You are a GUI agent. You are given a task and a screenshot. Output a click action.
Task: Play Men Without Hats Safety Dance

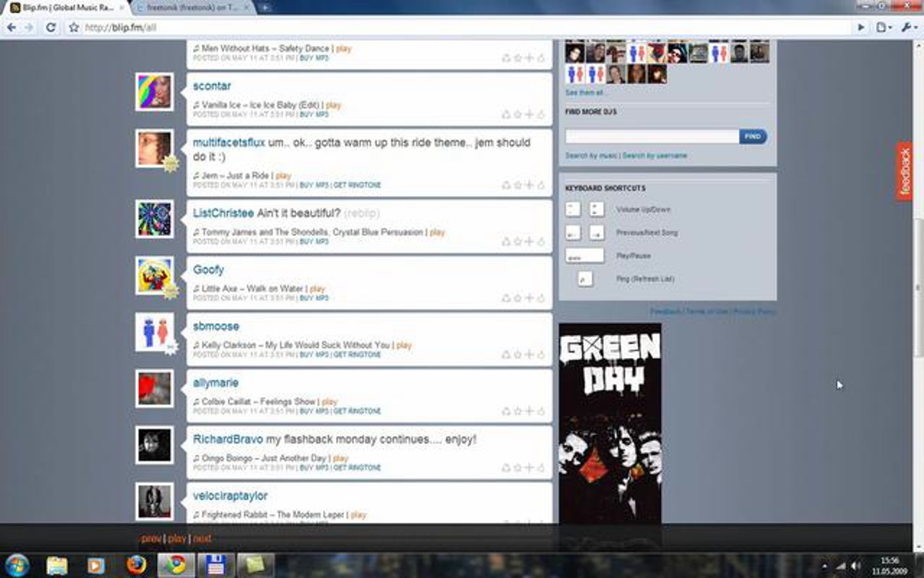[343, 49]
